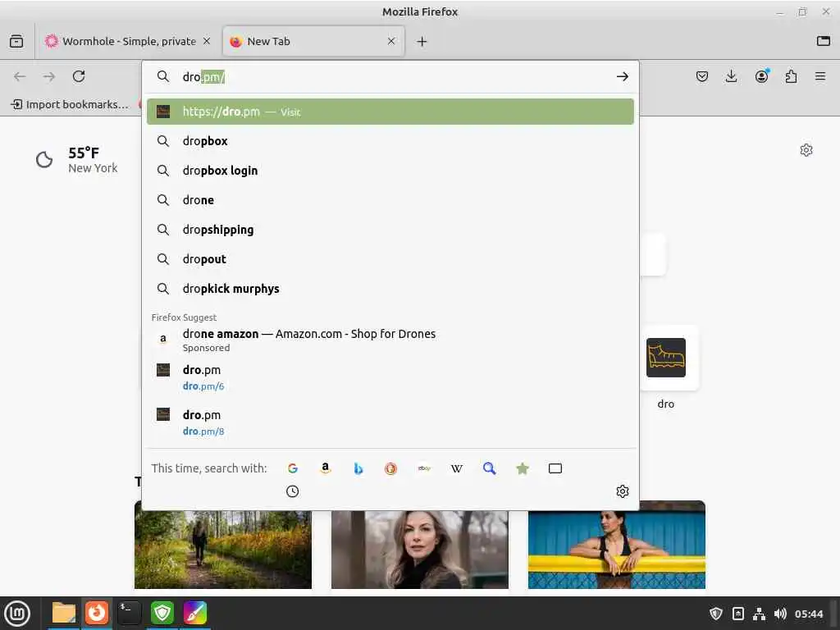Open the woman portrait story thumbnail

click(x=419, y=549)
